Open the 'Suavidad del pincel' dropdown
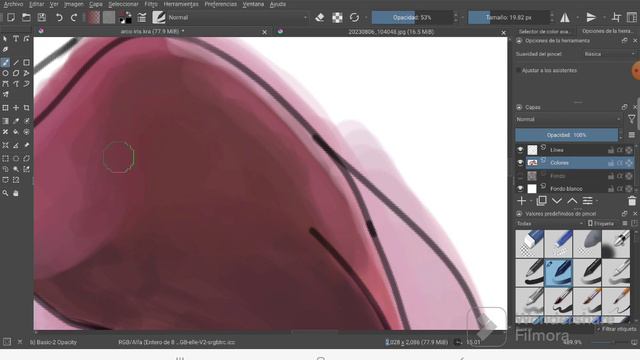 click(x=609, y=54)
